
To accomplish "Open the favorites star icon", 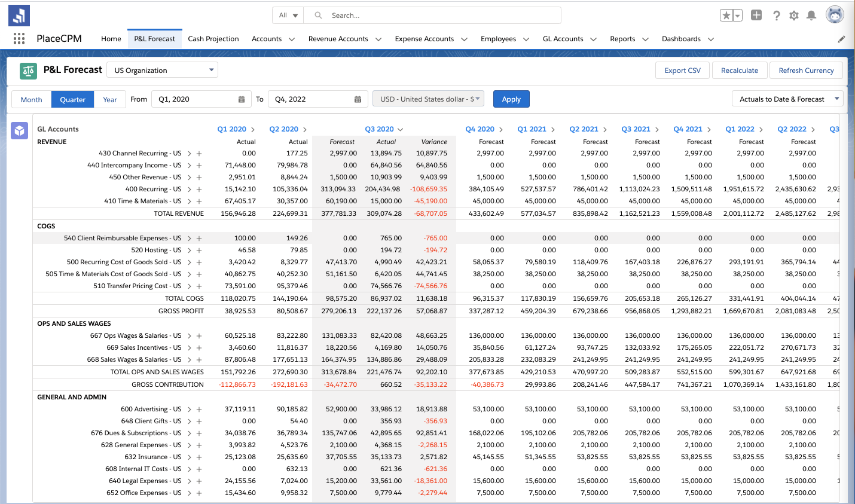I will 726,16.
